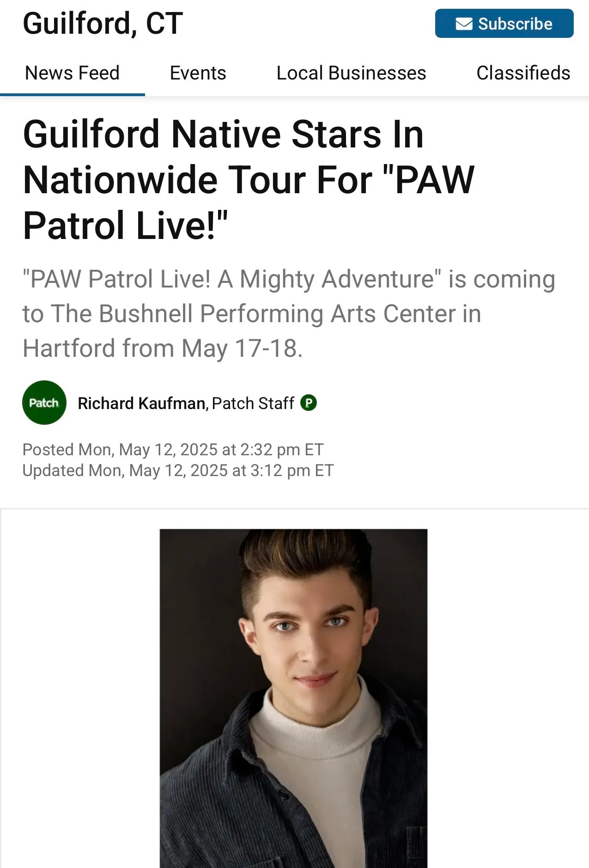Click the blue underline of News Feed tab
The width and height of the screenshot is (589, 868).
pos(73,95)
